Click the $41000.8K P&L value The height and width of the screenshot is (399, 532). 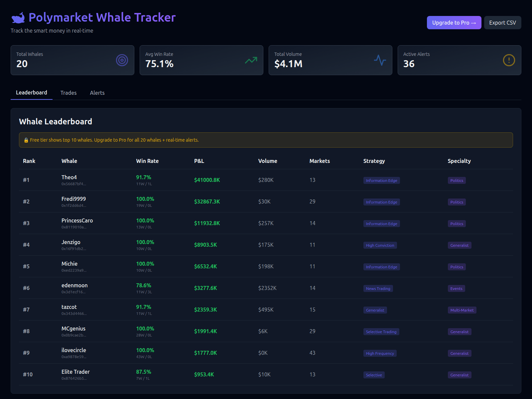click(207, 180)
